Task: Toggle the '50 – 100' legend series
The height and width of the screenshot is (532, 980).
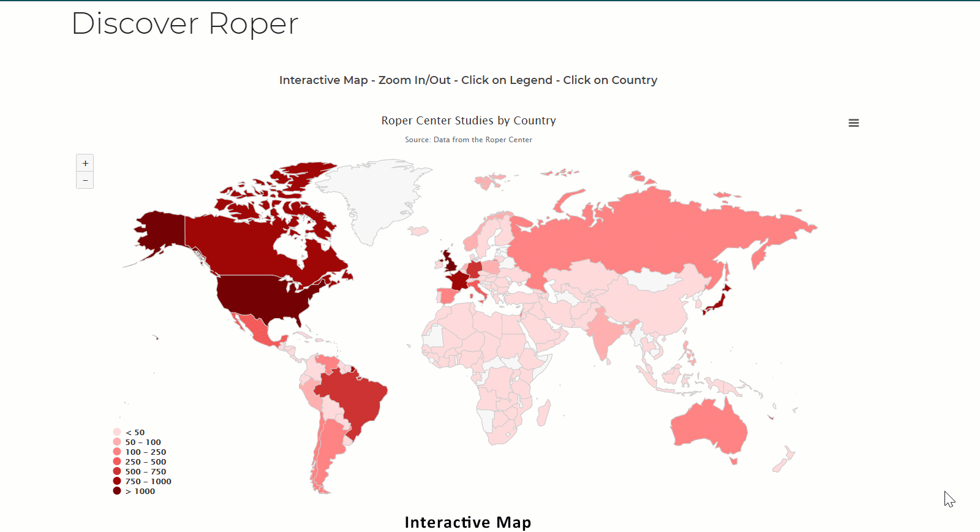Action: click(137, 442)
